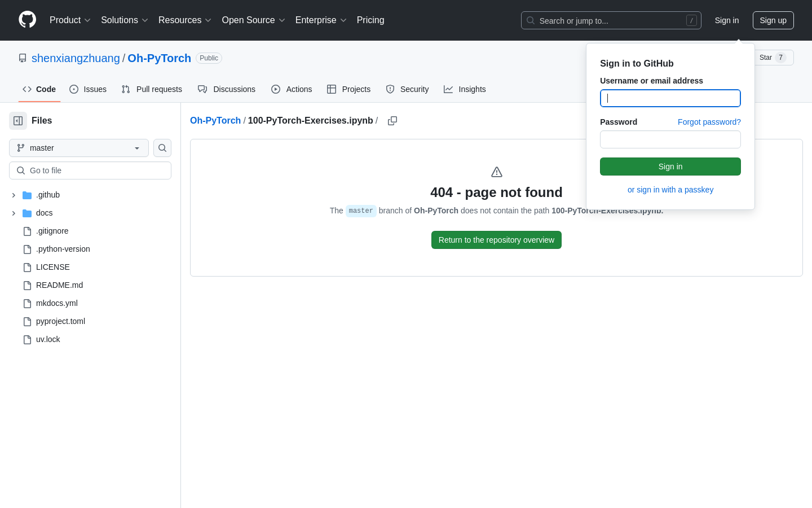Switch to the Code tab
Image resolution: width=812 pixels, height=508 pixels.
tap(39, 89)
